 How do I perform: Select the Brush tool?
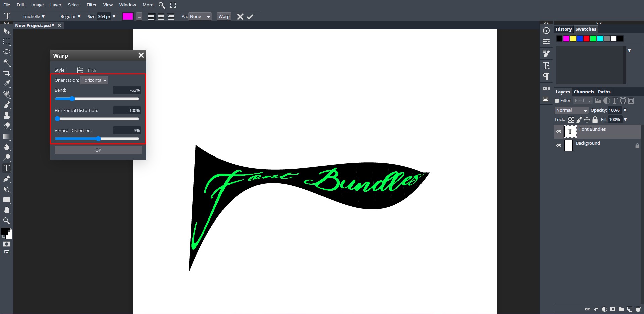(x=7, y=105)
